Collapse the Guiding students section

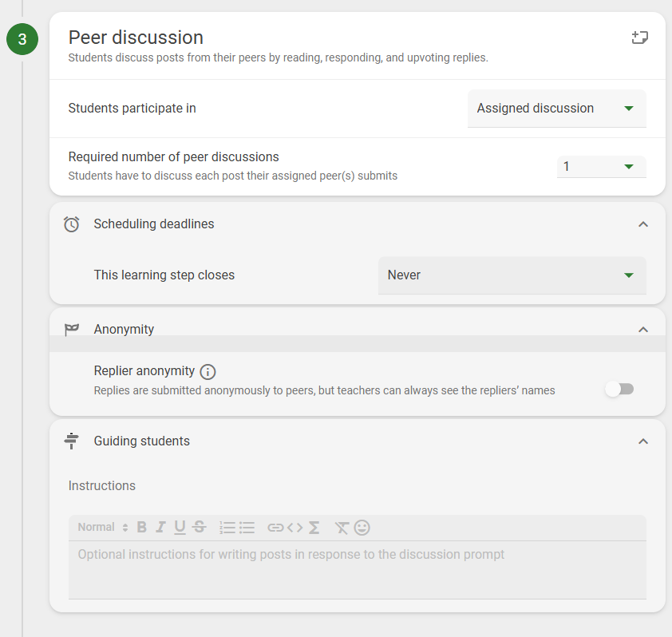(643, 441)
